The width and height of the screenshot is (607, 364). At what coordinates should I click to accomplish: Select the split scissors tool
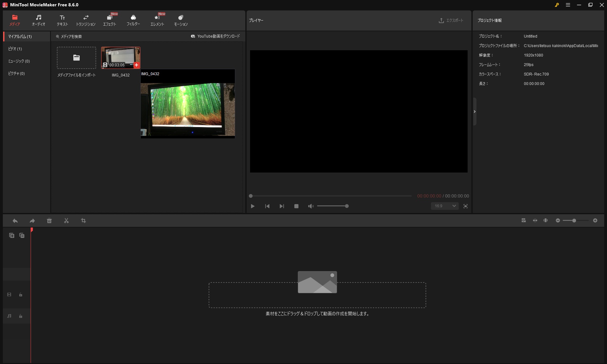[66, 221]
